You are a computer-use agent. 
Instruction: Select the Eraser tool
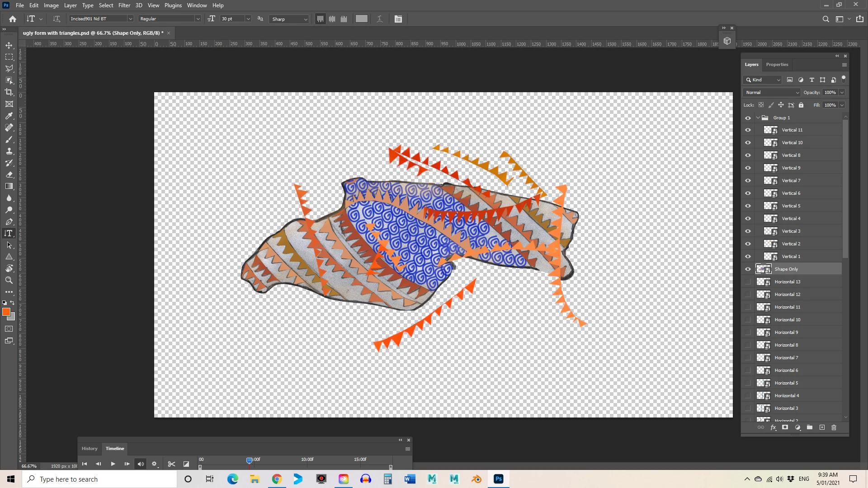tap(9, 174)
